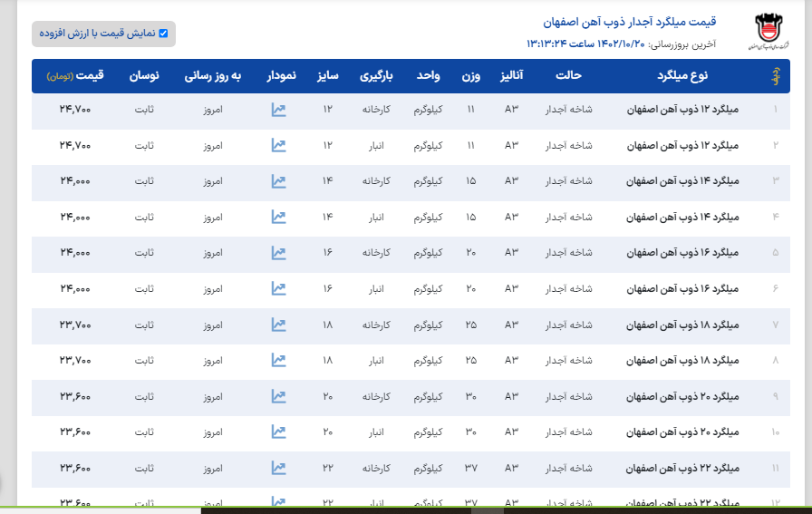The width and height of the screenshot is (812, 514).
Task: Click the 24,700 price in row 1
Action: (75, 110)
